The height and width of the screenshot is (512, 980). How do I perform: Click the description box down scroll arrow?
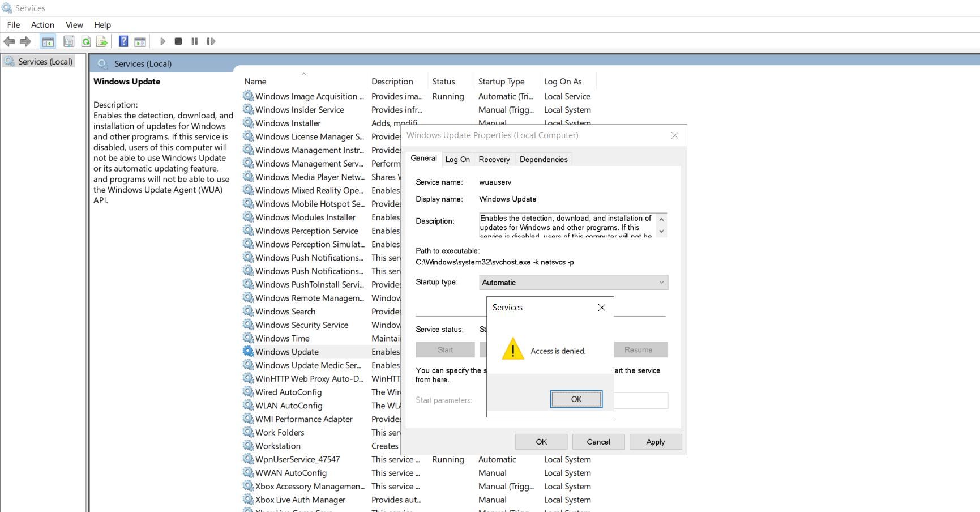[x=661, y=231]
